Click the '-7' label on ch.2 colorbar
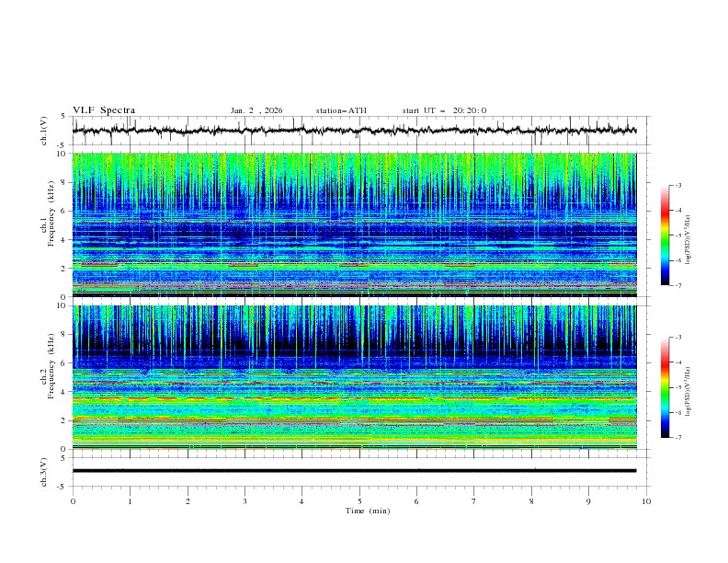Image resolution: width=728 pixels, height=563 pixels. (x=678, y=438)
